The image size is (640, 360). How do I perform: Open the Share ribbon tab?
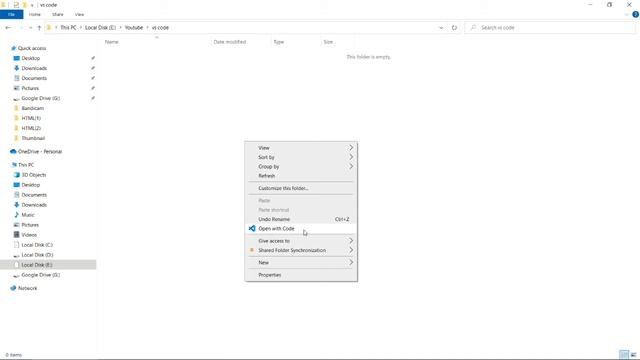click(58, 14)
